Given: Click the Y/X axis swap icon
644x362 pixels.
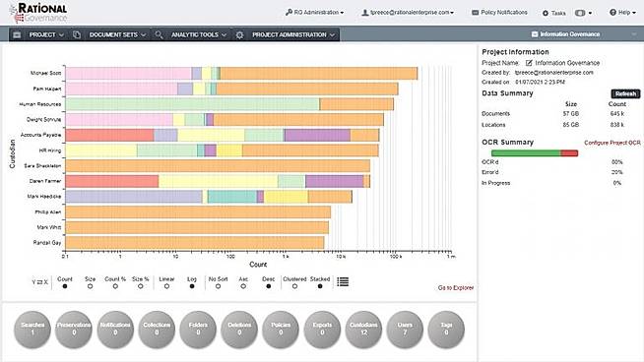Looking at the screenshot, I should tap(39, 282).
